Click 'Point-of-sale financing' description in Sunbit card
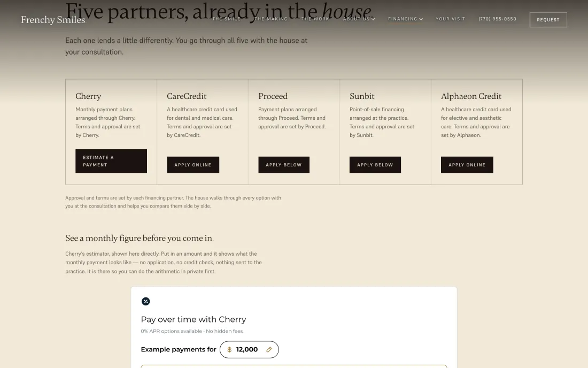The height and width of the screenshot is (368, 588). click(x=382, y=122)
